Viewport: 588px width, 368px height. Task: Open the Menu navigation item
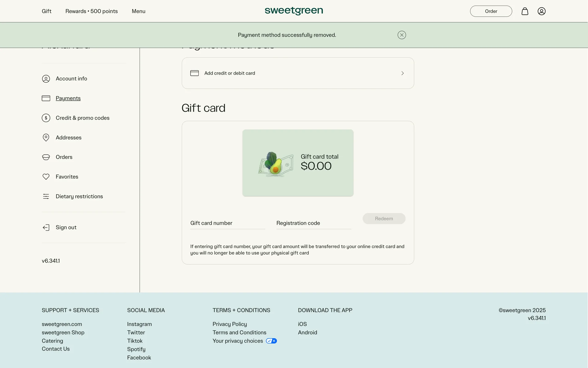(x=138, y=11)
